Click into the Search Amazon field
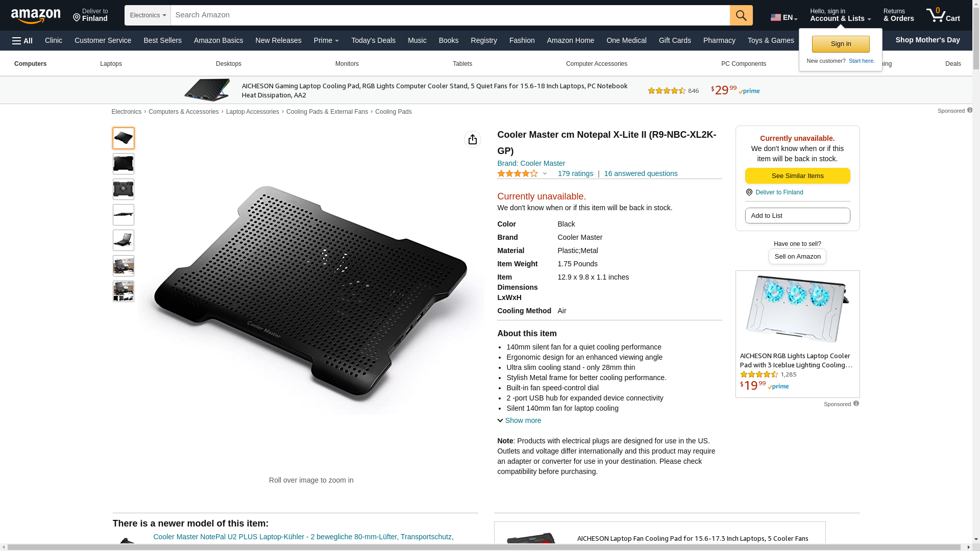 pos(450,15)
